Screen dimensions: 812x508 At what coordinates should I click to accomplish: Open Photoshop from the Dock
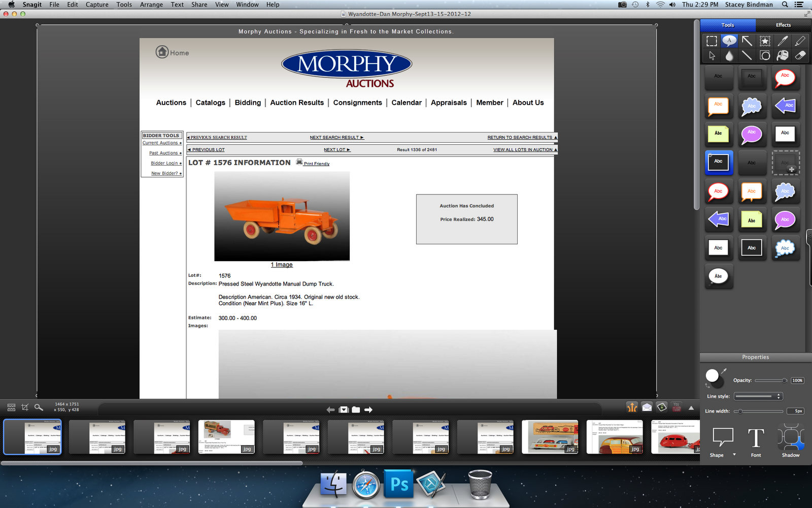(399, 484)
